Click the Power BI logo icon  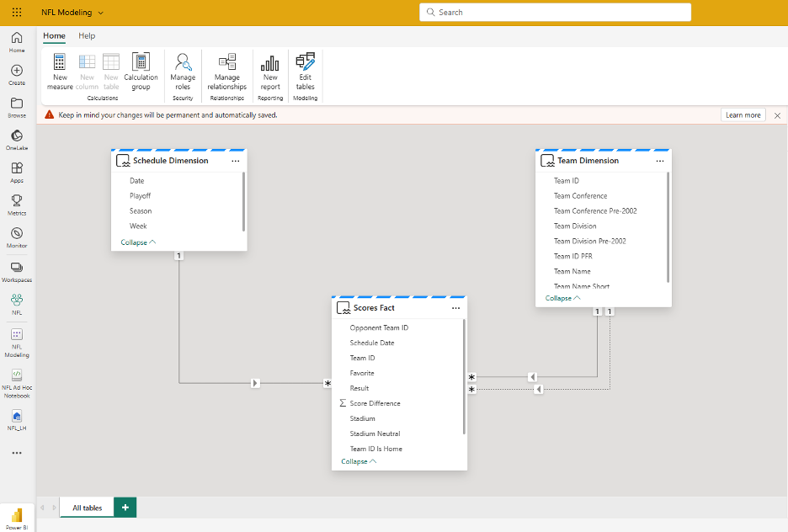pyautogui.click(x=17, y=516)
